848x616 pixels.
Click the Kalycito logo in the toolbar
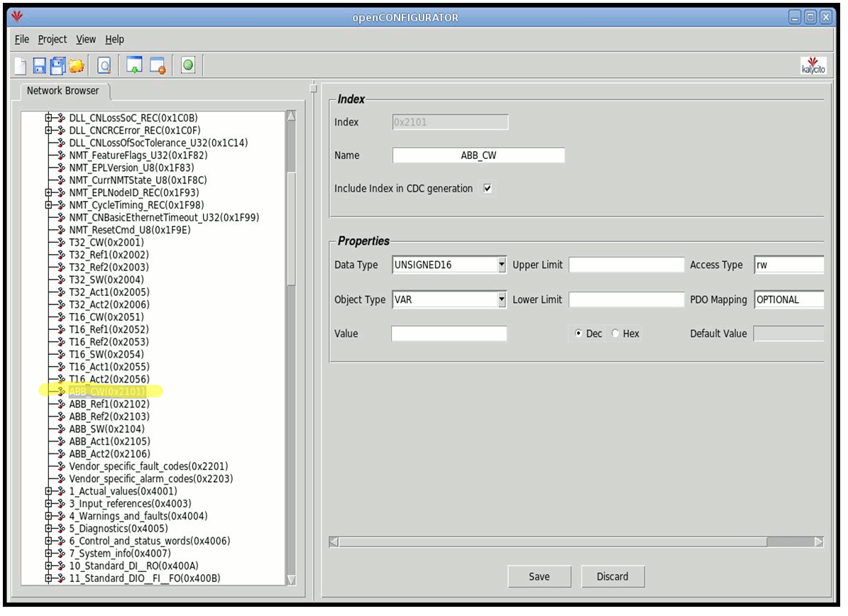(x=813, y=65)
